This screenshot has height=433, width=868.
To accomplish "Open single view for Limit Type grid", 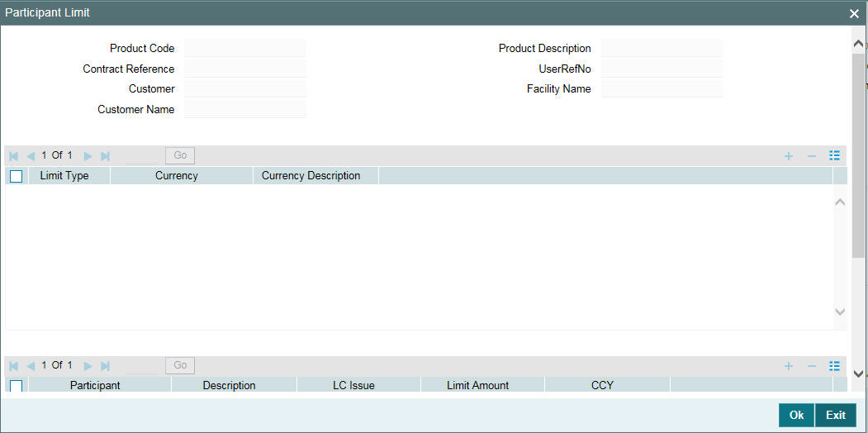I will (835, 155).
